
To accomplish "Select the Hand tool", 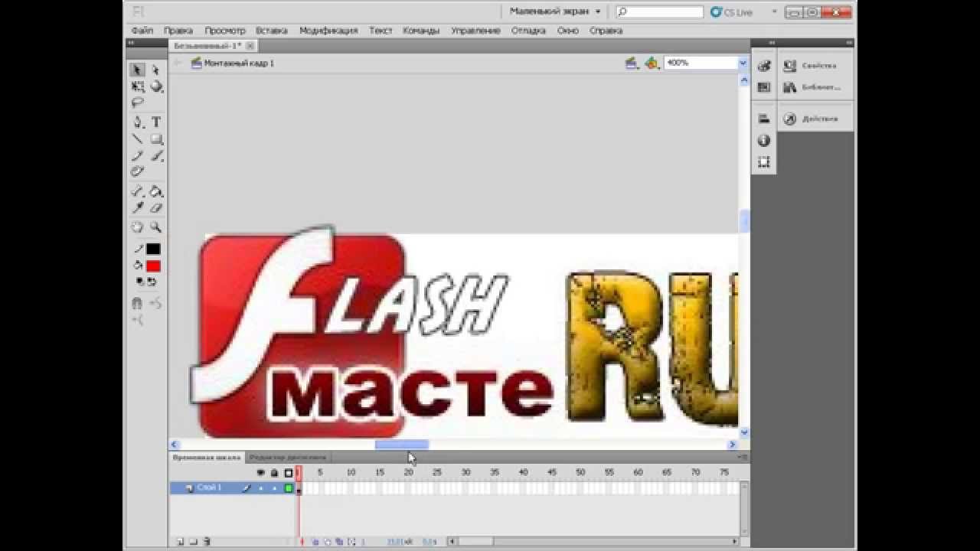I will [x=138, y=227].
